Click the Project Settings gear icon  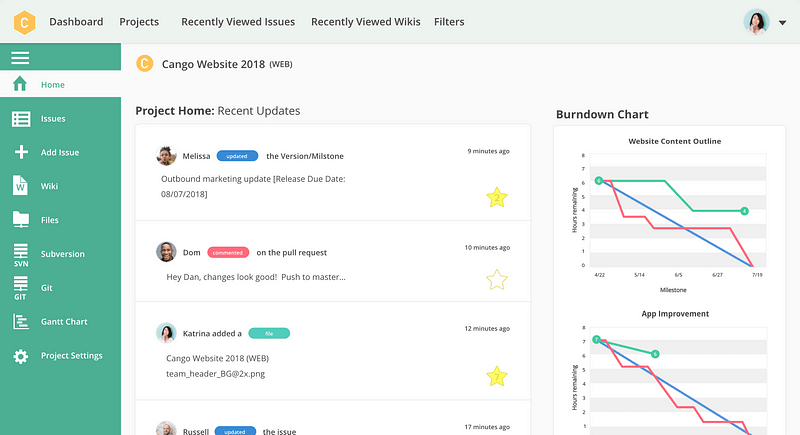pyautogui.click(x=20, y=356)
